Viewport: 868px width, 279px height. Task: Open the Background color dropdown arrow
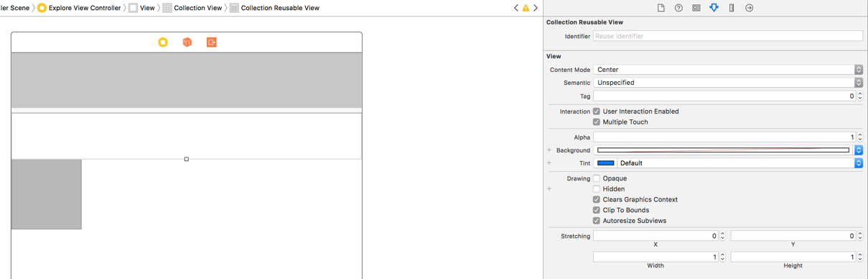click(859, 150)
